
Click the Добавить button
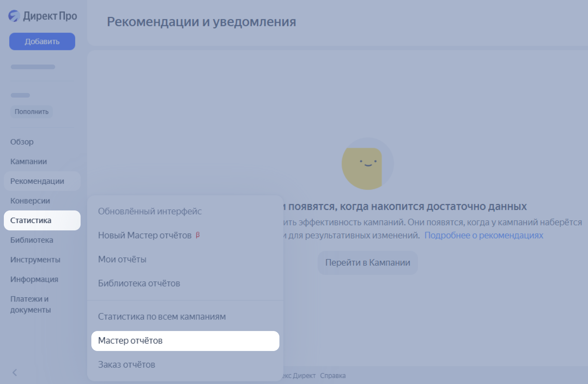click(42, 41)
